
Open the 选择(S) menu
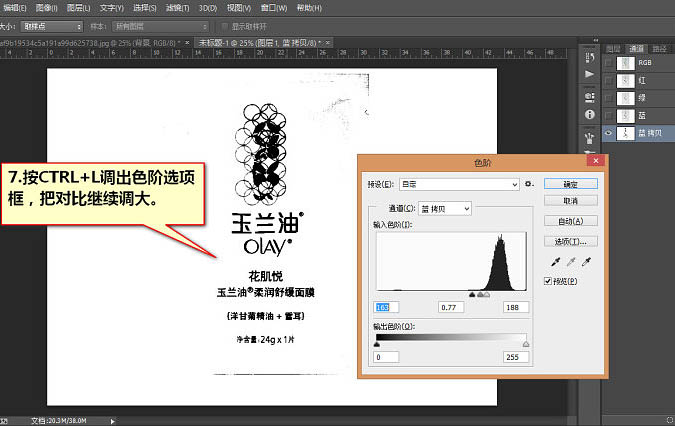pyautogui.click(x=145, y=8)
